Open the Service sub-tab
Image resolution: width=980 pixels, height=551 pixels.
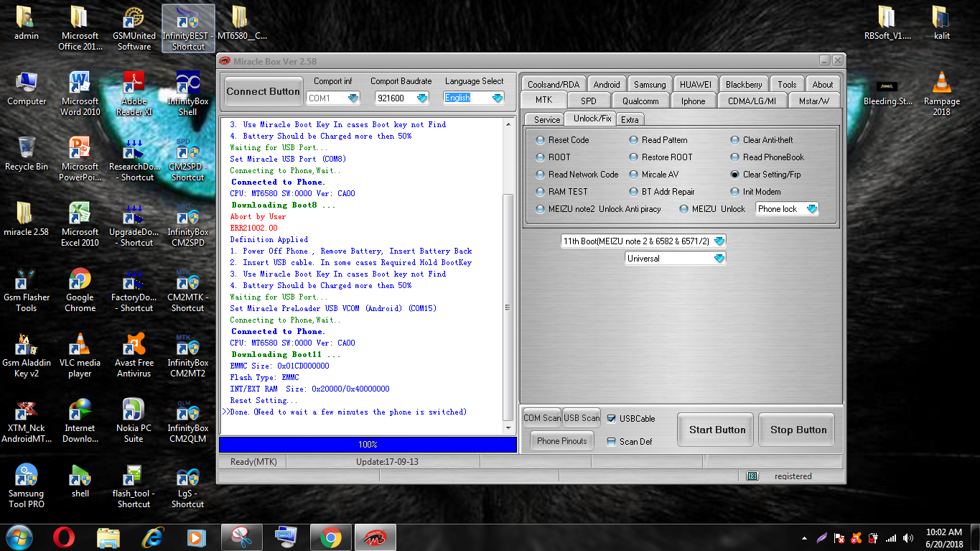coord(547,119)
